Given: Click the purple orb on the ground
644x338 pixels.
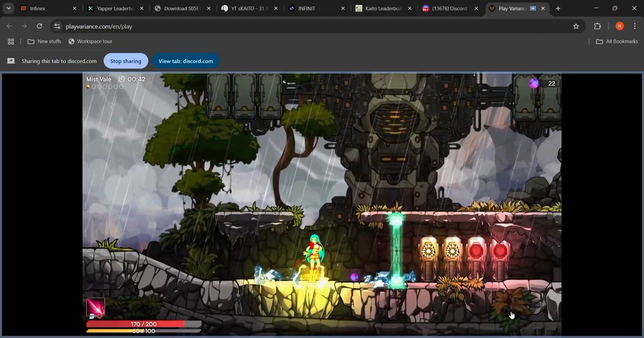Looking at the screenshot, I should pyautogui.click(x=354, y=278).
